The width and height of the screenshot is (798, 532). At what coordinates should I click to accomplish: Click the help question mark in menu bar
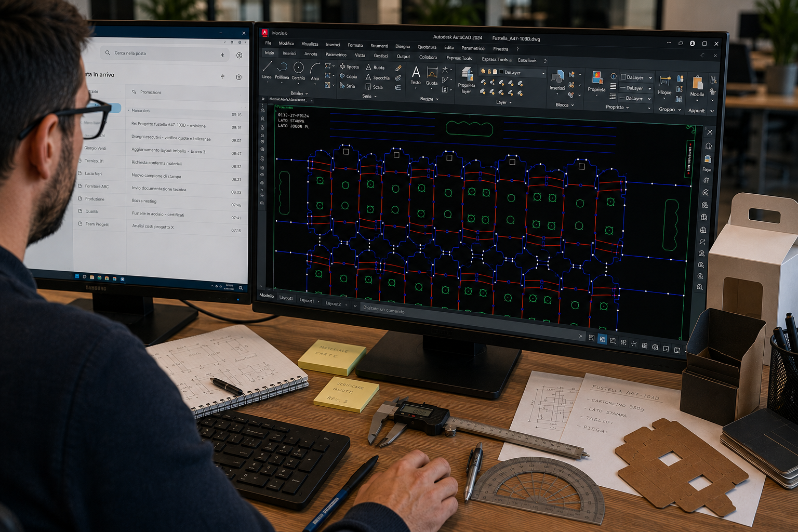coord(517,49)
